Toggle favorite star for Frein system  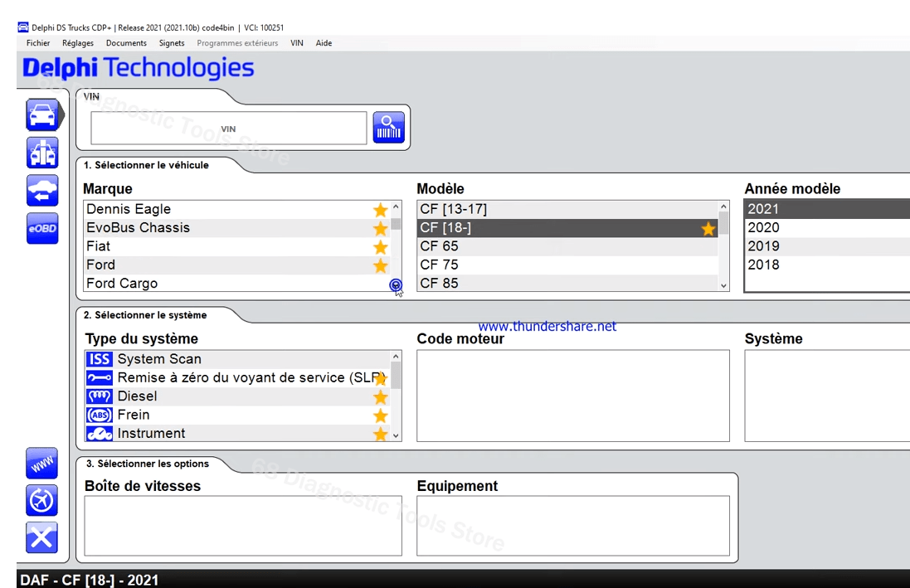pos(380,415)
